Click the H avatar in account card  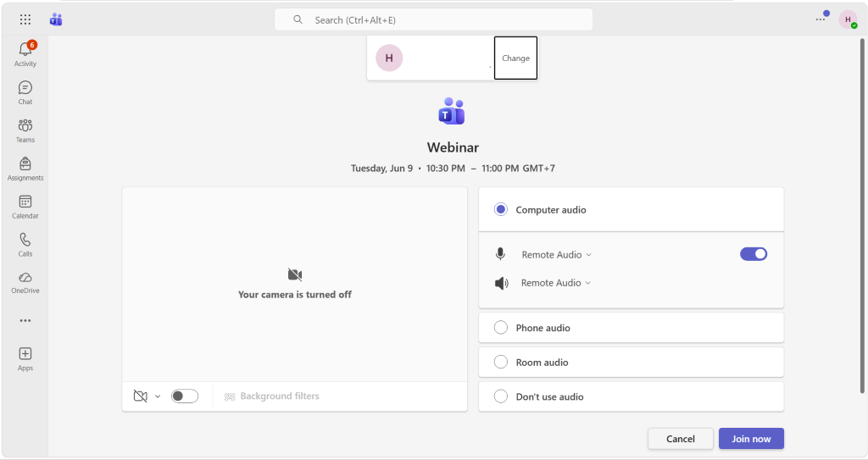389,58
